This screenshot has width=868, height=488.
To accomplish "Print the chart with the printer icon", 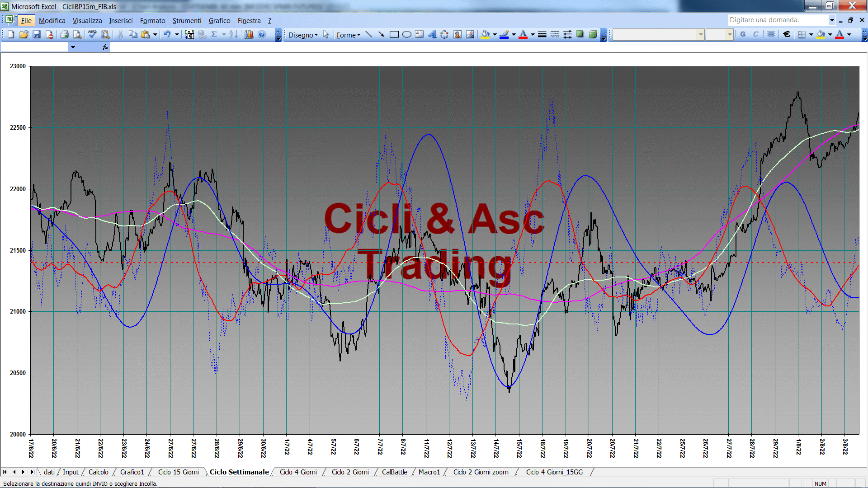I will [x=64, y=34].
